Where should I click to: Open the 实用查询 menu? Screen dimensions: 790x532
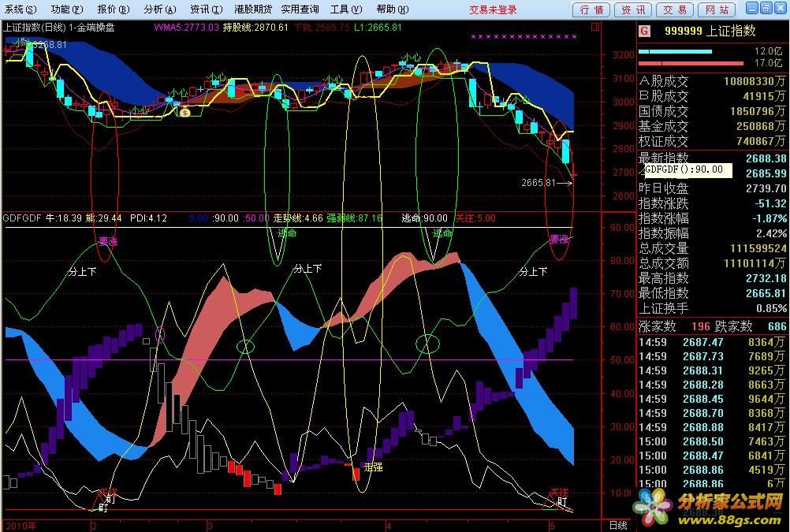tap(300, 9)
